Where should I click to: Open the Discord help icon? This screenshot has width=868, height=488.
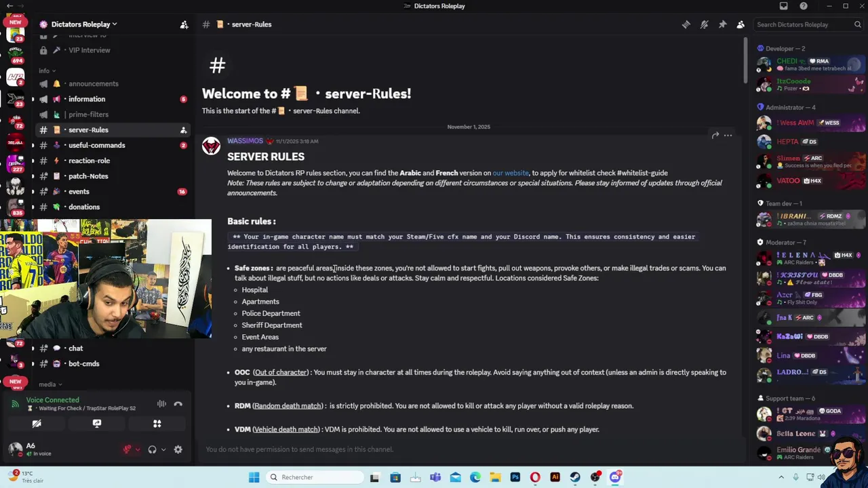pos(804,6)
